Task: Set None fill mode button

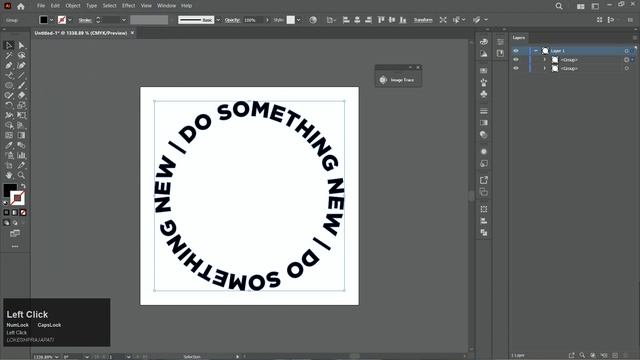Action: 23,212
